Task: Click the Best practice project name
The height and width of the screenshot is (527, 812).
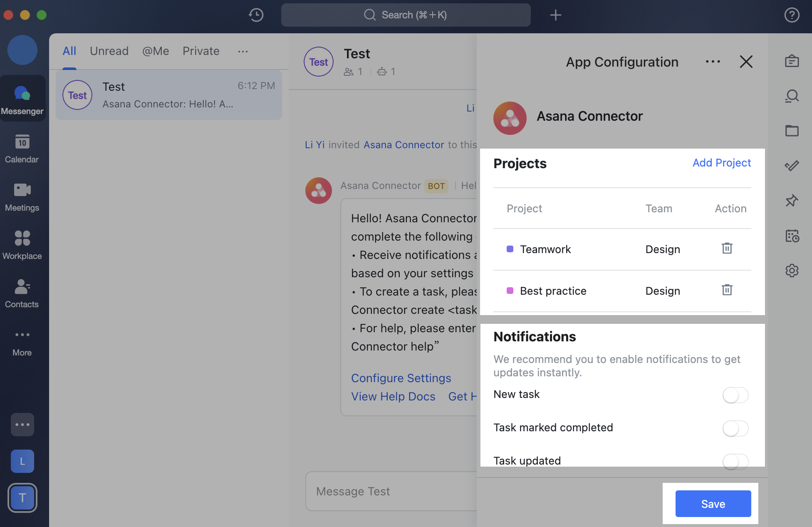Action: click(553, 291)
